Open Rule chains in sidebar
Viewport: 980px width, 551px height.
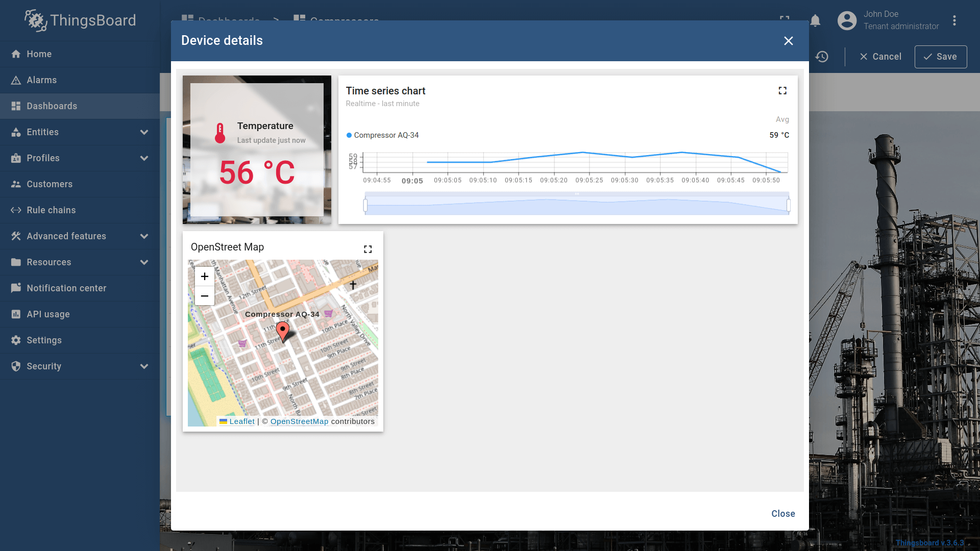[x=51, y=210]
